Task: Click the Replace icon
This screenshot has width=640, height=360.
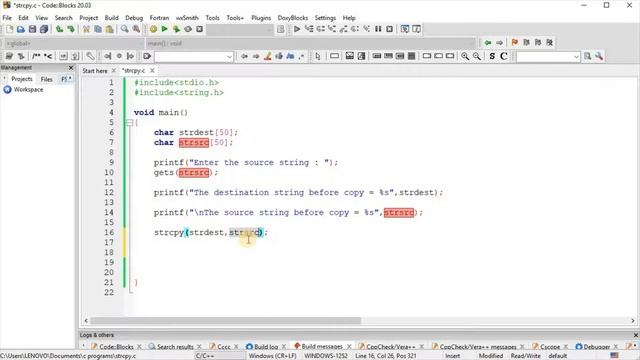Action: coord(136,29)
